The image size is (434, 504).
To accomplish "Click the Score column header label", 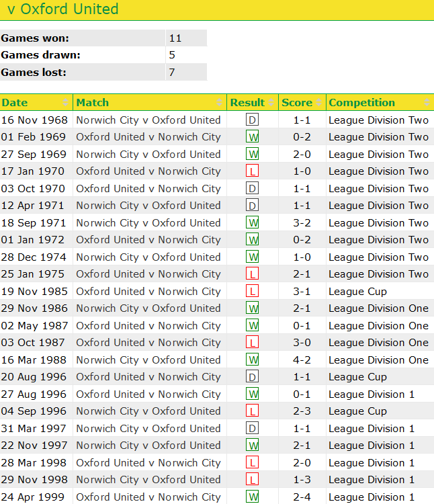I will pyautogui.click(x=296, y=103).
